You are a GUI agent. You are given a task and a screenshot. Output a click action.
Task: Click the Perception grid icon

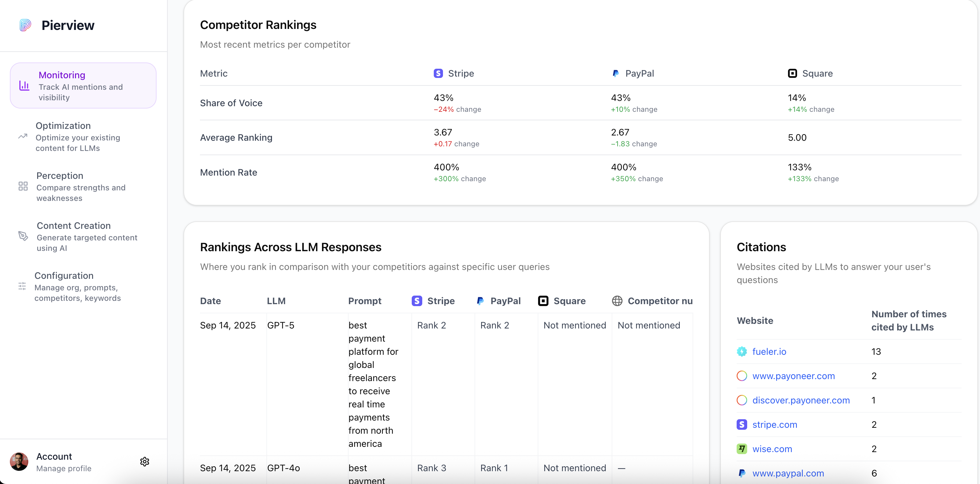point(23,186)
